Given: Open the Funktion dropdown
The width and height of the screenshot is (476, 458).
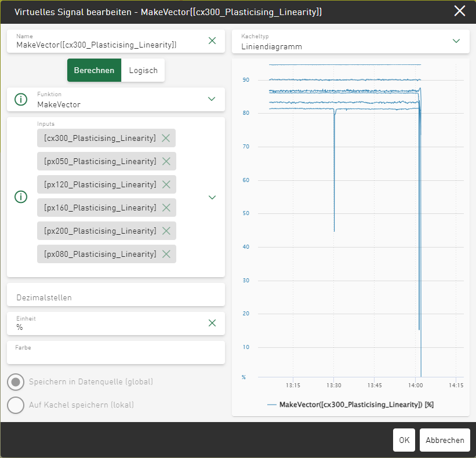Looking at the screenshot, I should point(212,99).
